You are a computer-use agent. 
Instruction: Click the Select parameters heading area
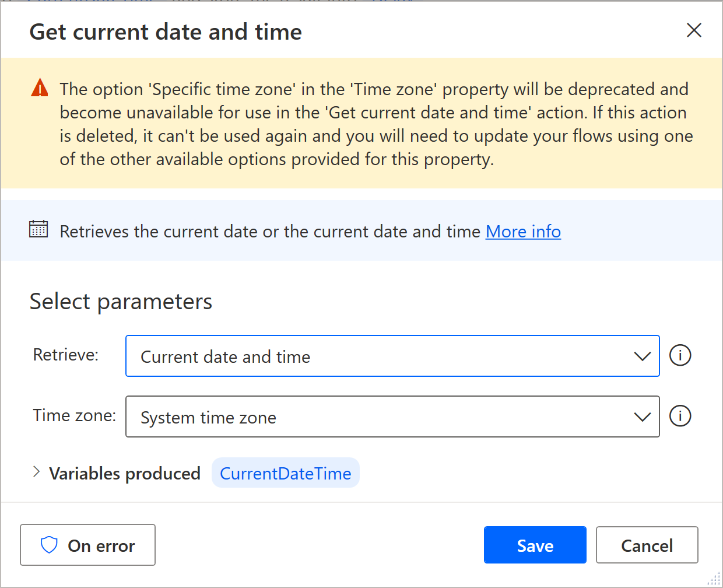point(120,302)
